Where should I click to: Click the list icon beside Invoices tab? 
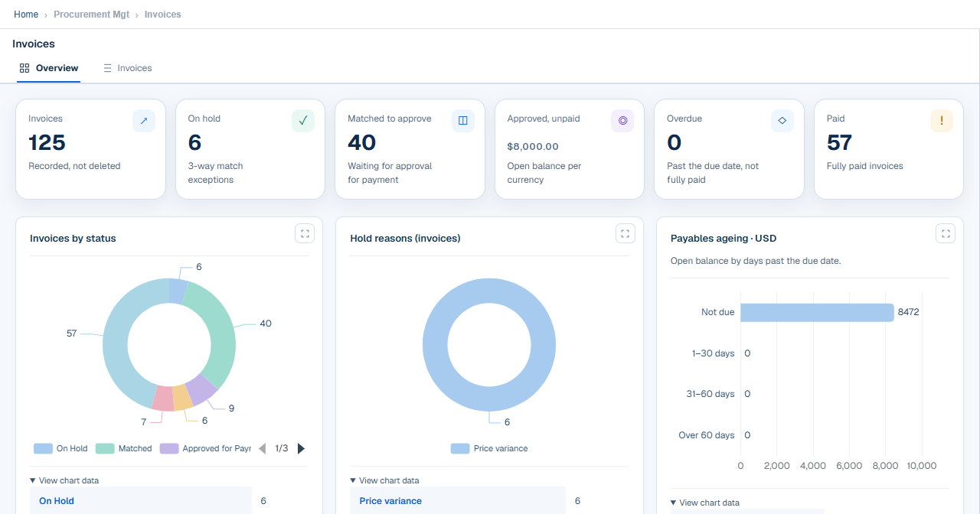click(x=108, y=68)
